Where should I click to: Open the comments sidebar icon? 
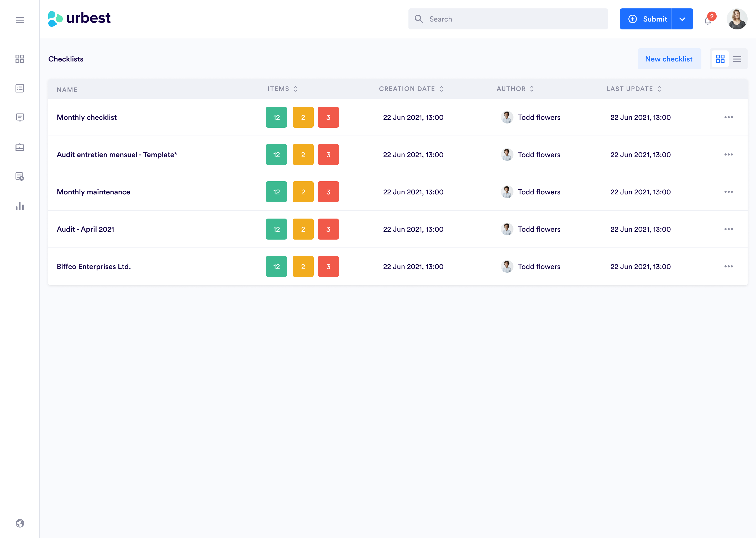(x=20, y=118)
